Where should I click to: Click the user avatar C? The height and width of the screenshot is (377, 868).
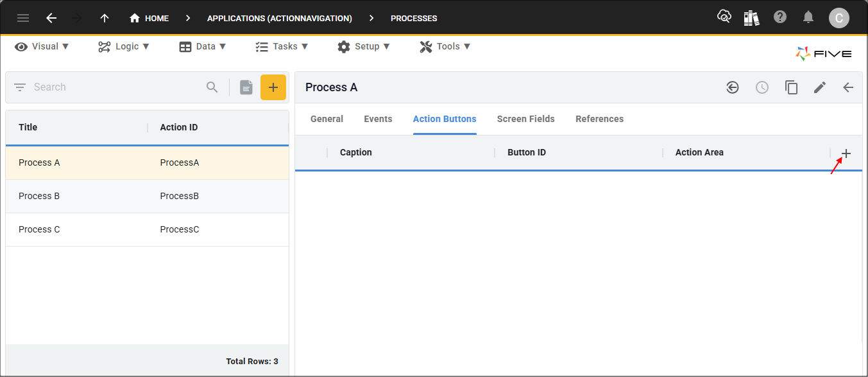pos(838,18)
